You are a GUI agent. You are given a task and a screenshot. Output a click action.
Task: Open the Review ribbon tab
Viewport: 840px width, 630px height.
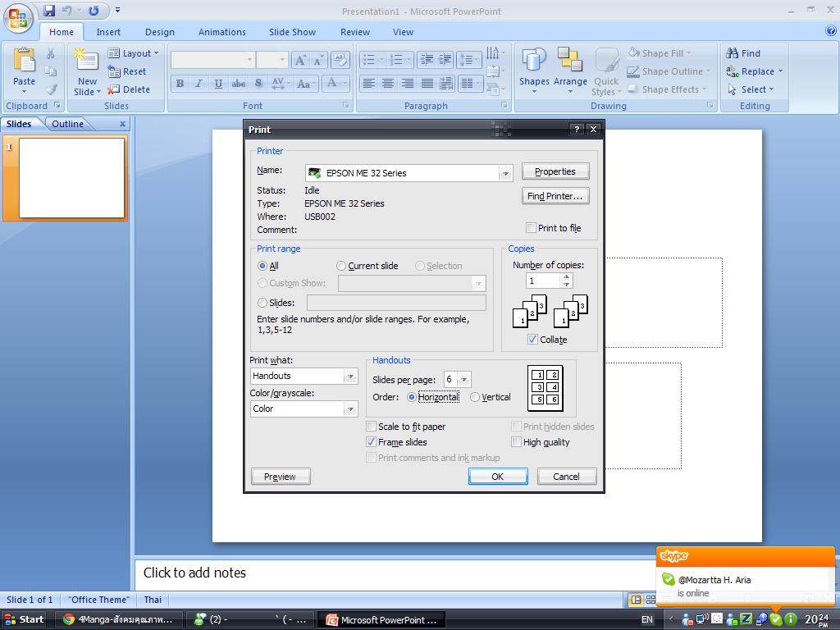point(355,32)
